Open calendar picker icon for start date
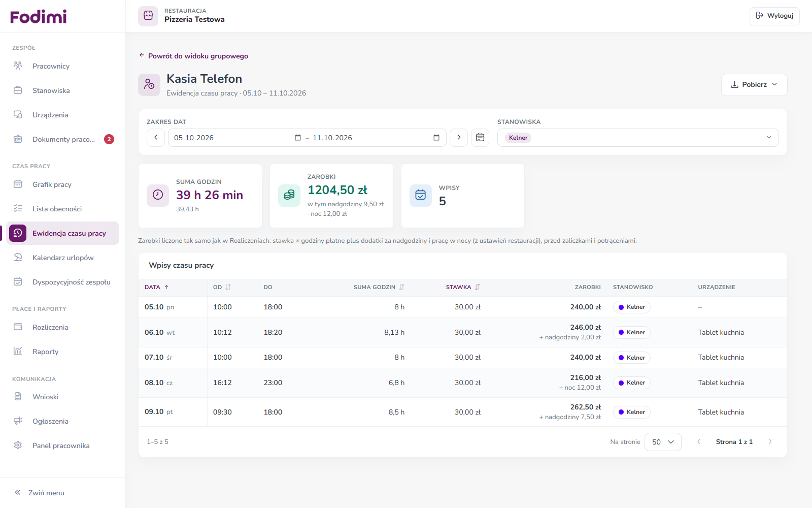The width and height of the screenshot is (812, 508). point(298,138)
